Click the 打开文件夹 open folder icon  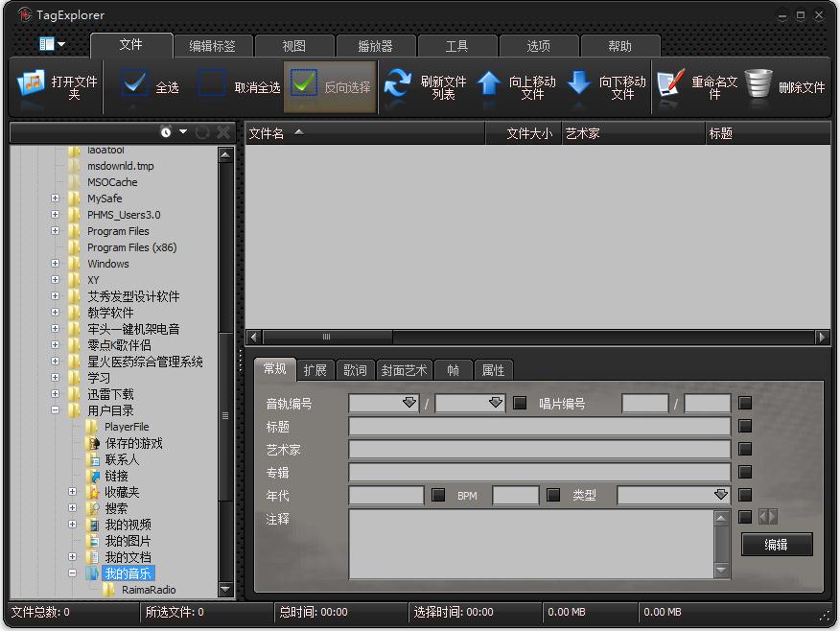coord(32,86)
